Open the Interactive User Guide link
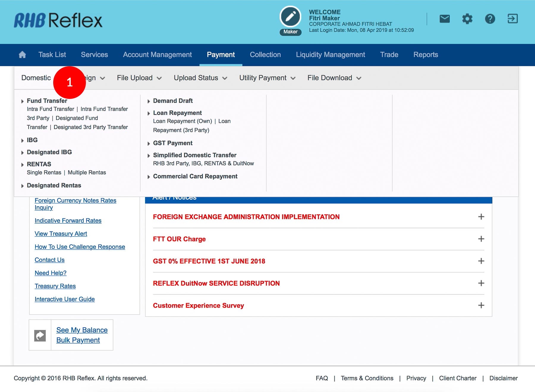 point(65,299)
